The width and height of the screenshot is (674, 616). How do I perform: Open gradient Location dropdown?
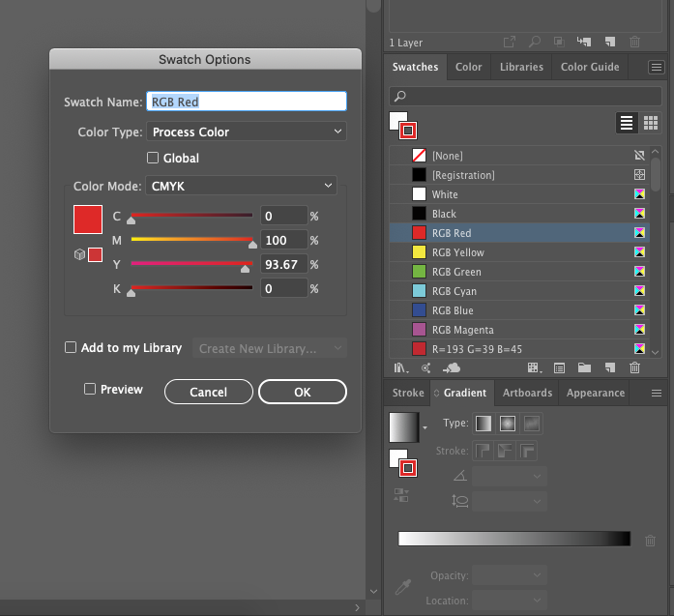[510, 601]
